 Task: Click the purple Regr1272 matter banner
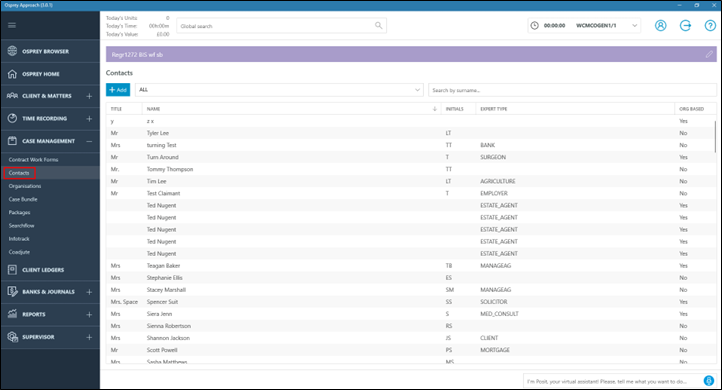click(411, 54)
